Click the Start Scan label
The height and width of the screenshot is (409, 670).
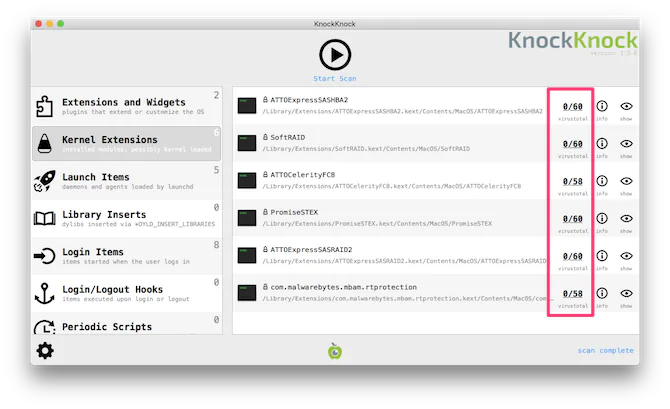(335, 79)
